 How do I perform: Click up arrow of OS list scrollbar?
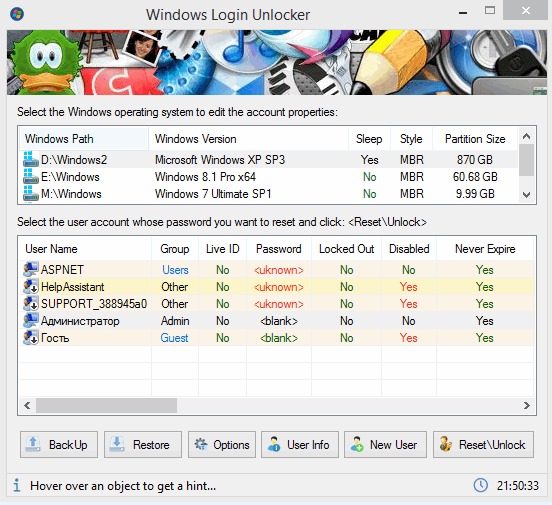click(527, 136)
